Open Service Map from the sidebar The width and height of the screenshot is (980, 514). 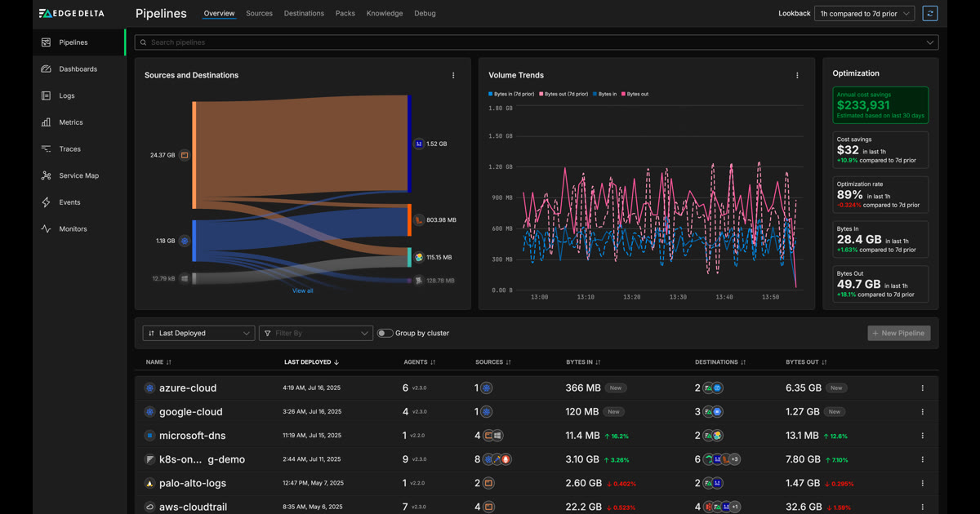pyautogui.click(x=78, y=175)
